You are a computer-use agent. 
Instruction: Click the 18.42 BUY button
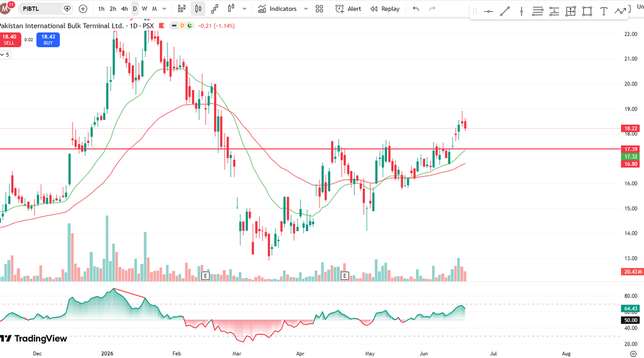(x=48, y=39)
